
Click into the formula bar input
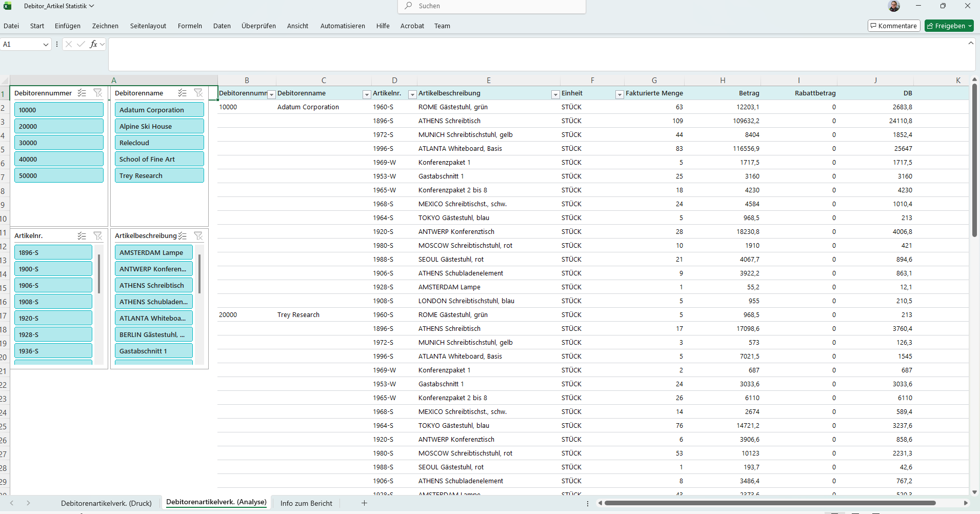coord(542,54)
